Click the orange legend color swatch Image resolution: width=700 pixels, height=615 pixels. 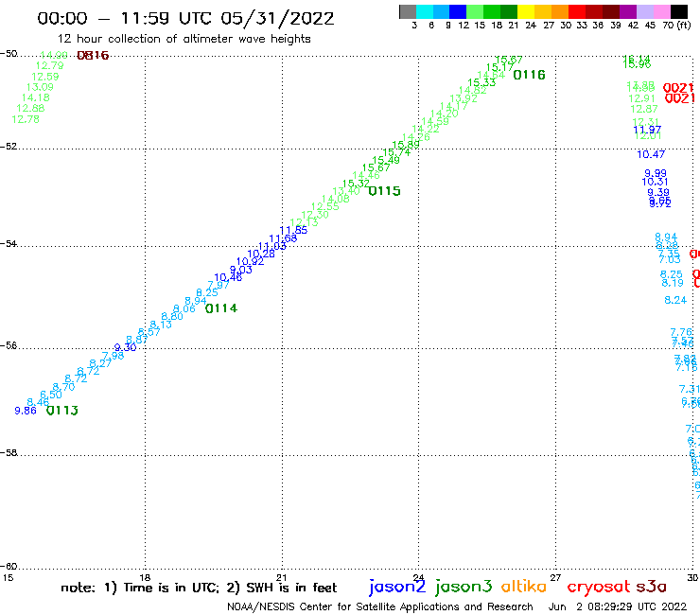pyautogui.click(x=560, y=11)
